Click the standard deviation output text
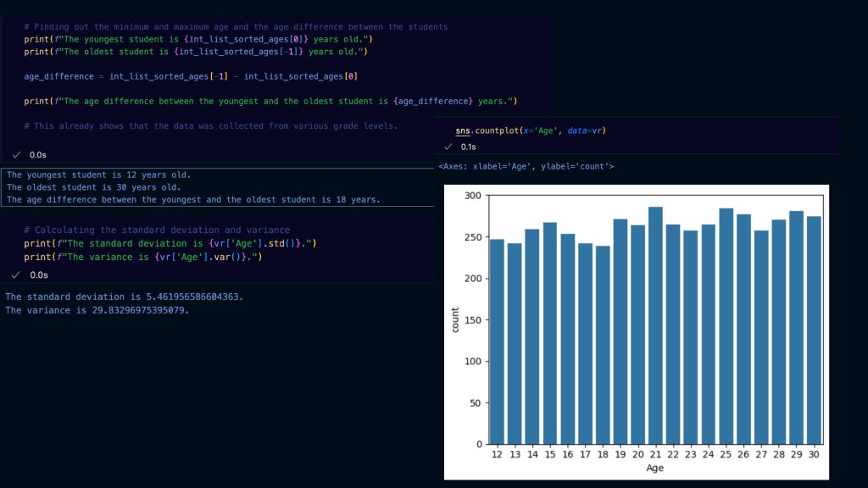 pyautogui.click(x=110, y=297)
